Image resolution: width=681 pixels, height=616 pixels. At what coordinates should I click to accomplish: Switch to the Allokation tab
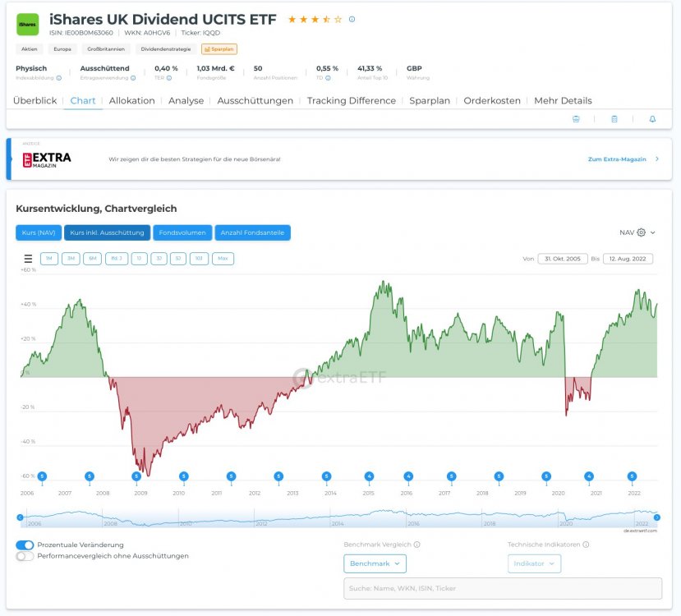(x=131, y=100)
